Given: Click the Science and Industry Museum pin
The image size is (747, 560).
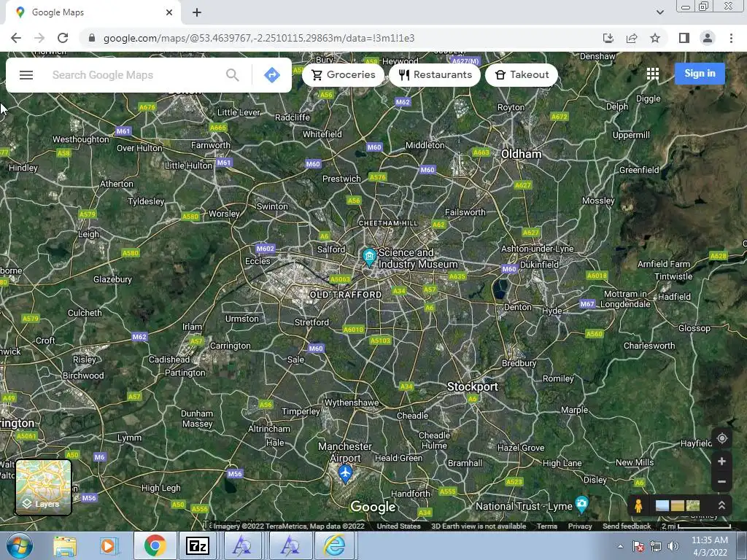Looking at the screenshot, I should tap(369, 257).
